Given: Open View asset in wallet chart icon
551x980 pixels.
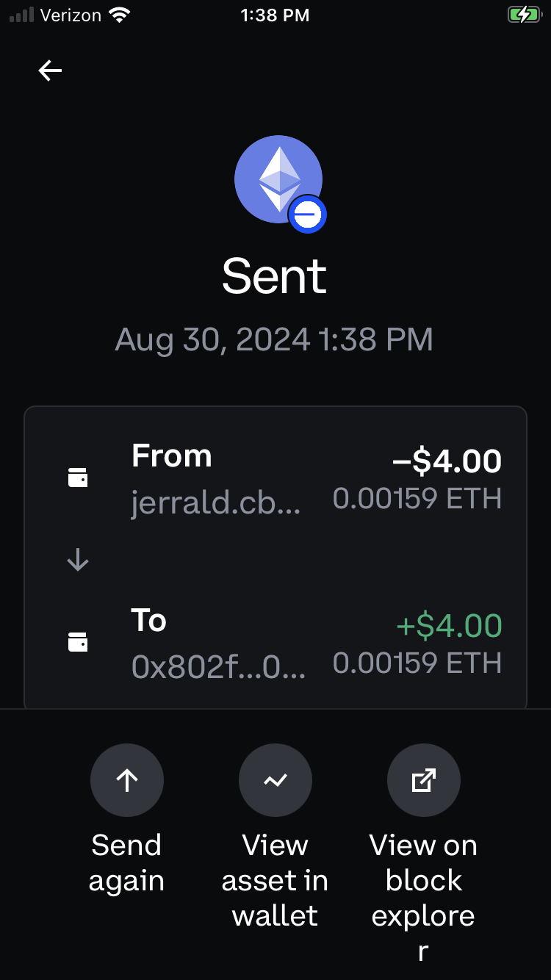Looking at the screenshot, I should click(275, 781).
